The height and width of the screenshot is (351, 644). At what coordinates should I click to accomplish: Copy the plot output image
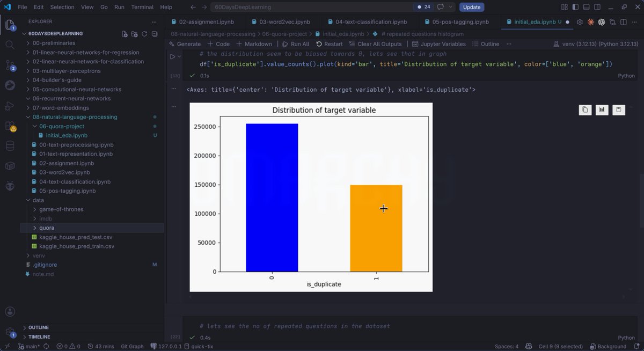tap(585, 109)
